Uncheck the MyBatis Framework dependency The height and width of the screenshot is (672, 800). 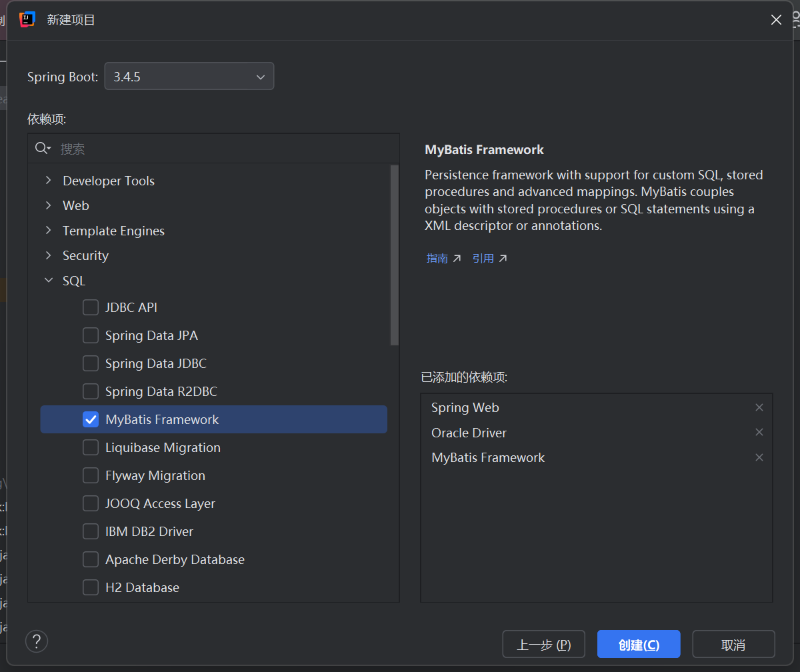[x=91, y=419]
